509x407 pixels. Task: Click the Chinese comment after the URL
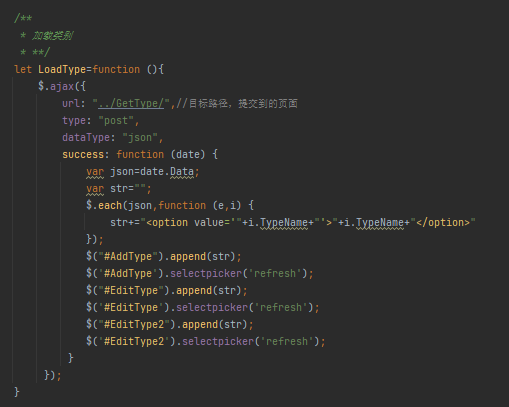pyautogui.click(x=237, y=103)
